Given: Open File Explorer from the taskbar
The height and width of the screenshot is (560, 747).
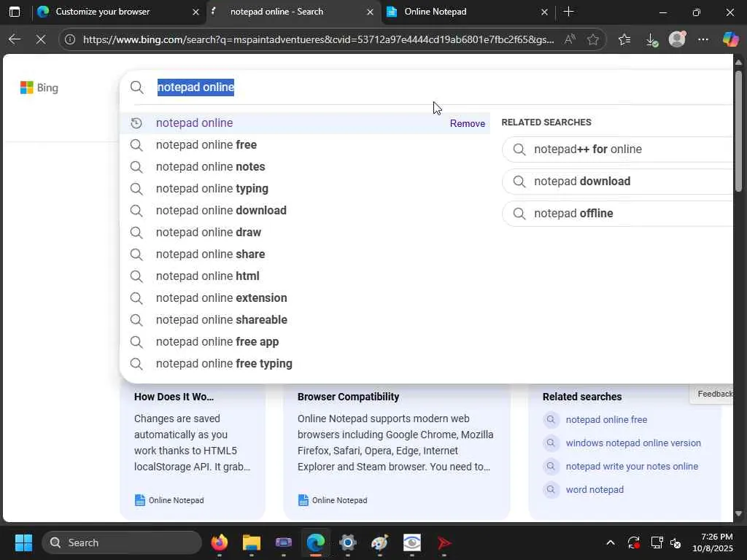Looking at the screenshot, I should 252,542.
